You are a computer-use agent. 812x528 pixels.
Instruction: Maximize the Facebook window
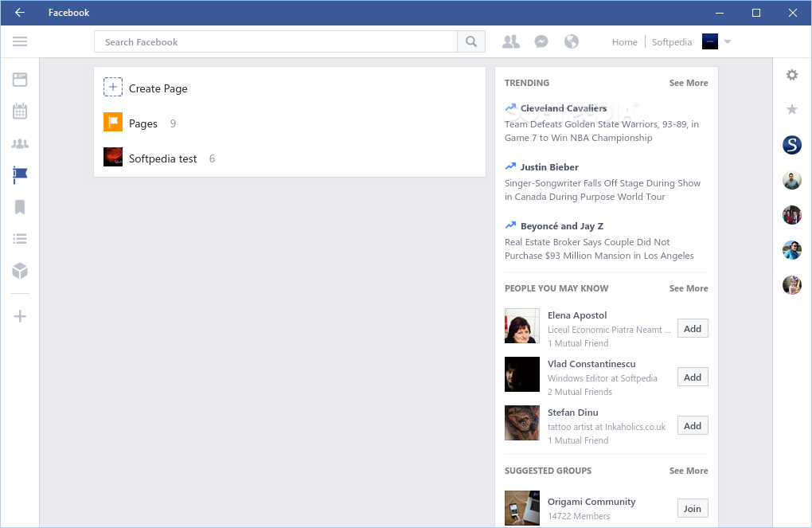pyautogui.click(x=756, y=13)
